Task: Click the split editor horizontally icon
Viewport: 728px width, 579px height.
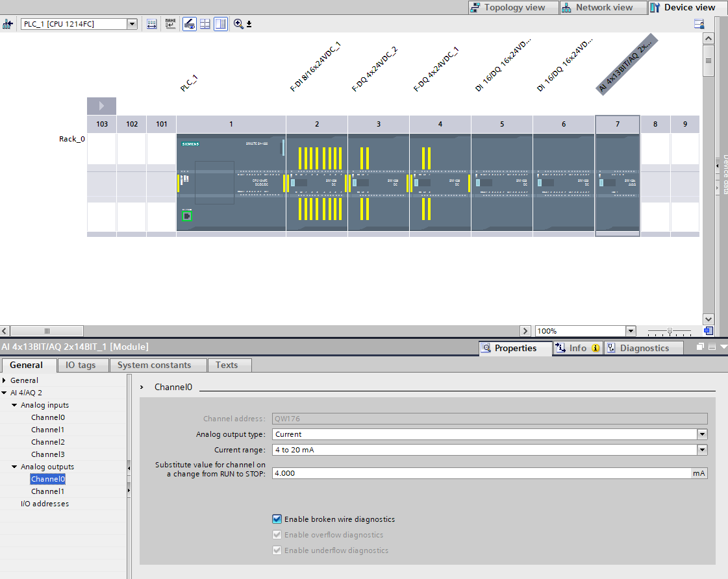Action: (x=205, y=24)
